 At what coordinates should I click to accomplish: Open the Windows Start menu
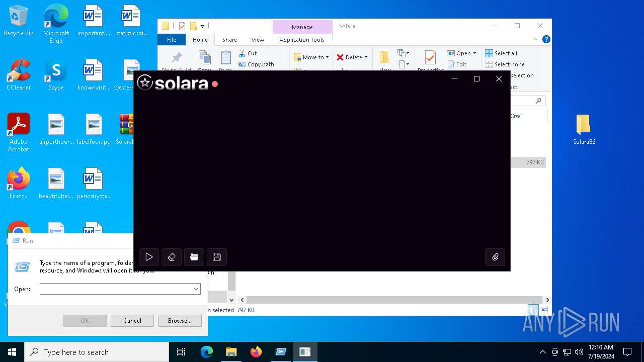(12, 352)
